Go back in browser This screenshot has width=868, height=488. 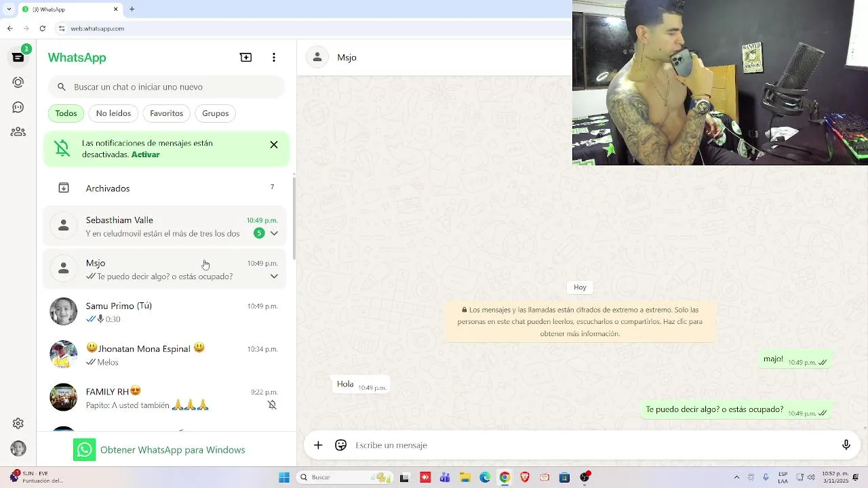point(9,28)
